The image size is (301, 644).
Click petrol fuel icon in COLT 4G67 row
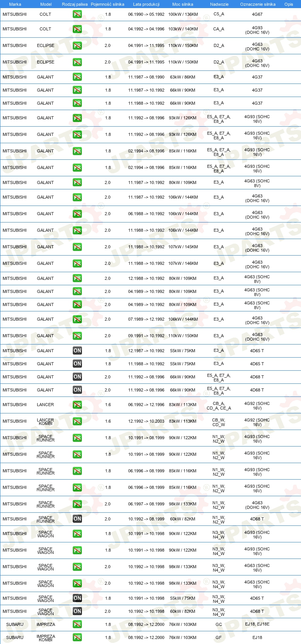[77, 14]
